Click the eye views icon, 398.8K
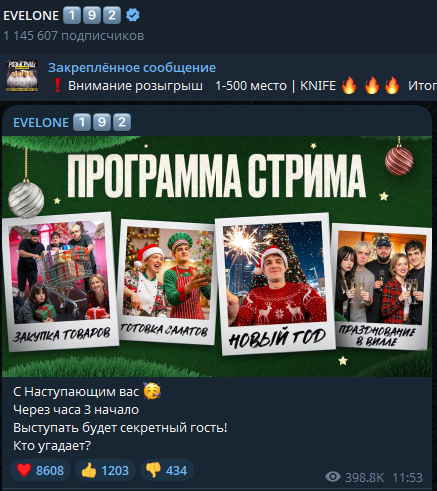The image size is (437, 491). (333, 477)
